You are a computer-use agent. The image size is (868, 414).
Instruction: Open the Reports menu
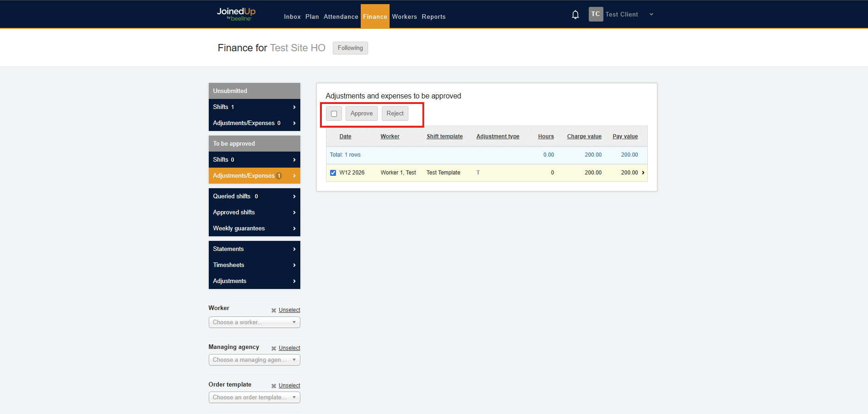point(433,16)
